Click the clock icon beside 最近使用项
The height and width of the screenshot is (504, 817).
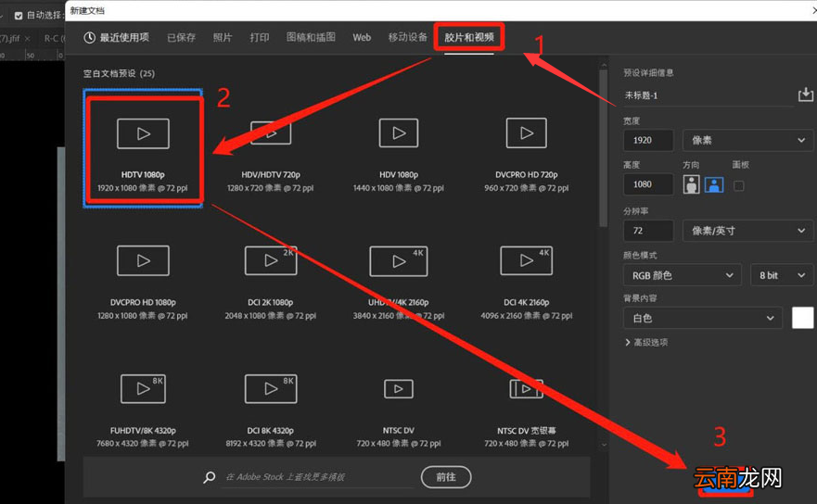[x=90, y=37]
